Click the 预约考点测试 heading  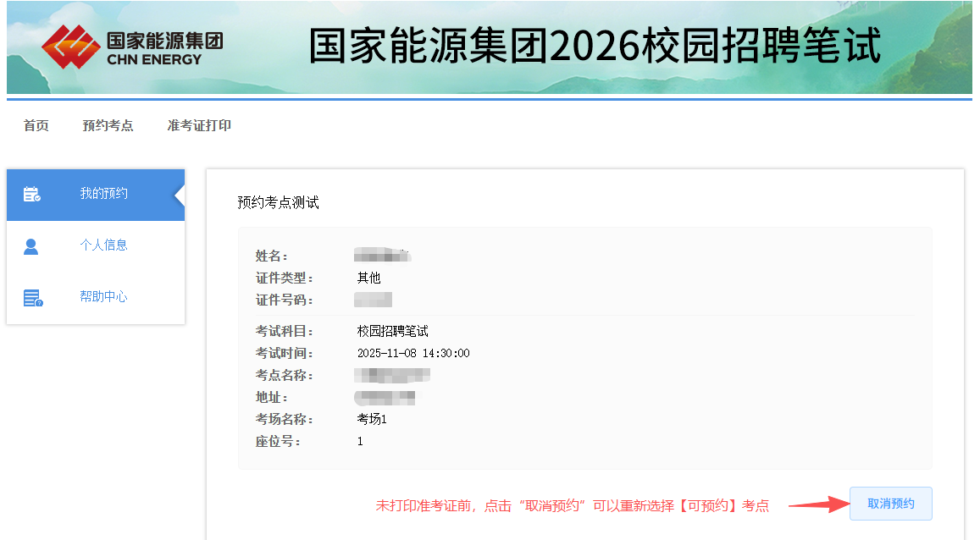(x=278, y=203)
